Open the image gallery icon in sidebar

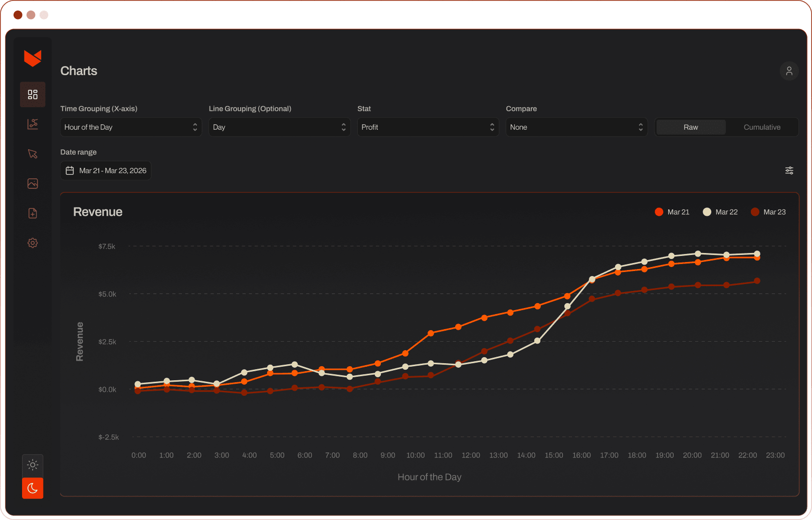tap(33, 183)
